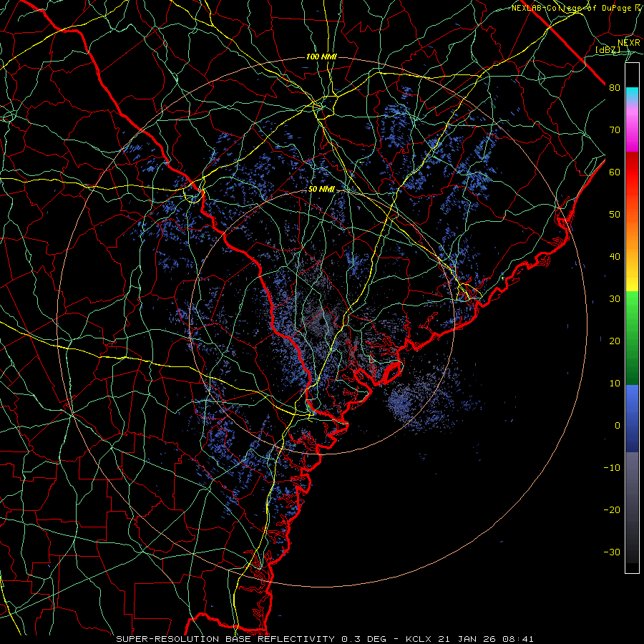Click the 30 value on the dBZ scale
Image resolution: width=644 pixels, height=644 pixels.
pyautogui.click(x=615, y=299)
